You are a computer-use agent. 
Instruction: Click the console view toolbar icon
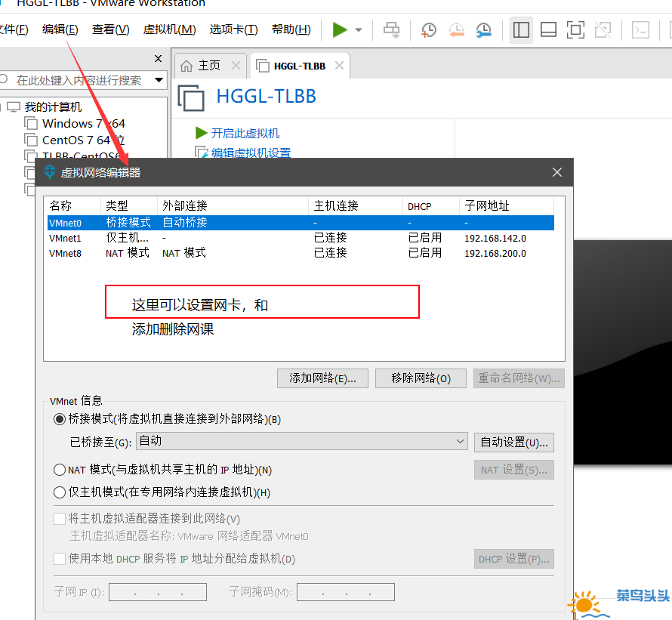click(641, 30)
